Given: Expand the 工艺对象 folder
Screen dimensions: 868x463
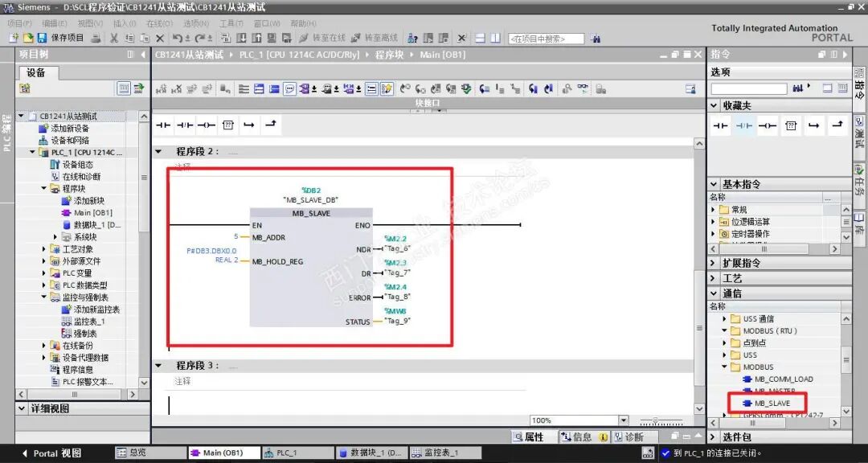Looking at the screenshot, I should (x=43, y=248).
